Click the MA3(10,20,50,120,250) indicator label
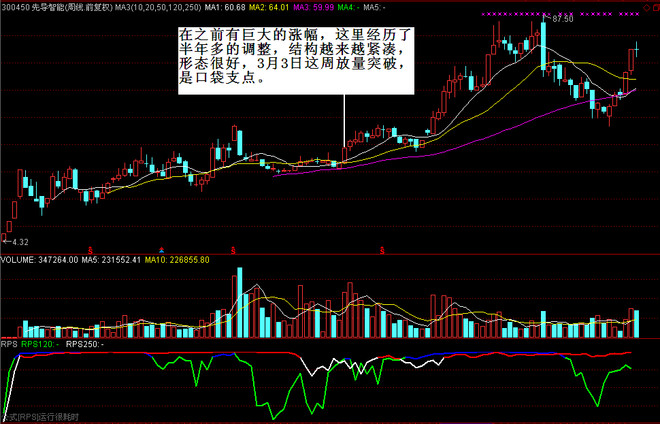The image size is (660, 424). (x=158, y=7)
